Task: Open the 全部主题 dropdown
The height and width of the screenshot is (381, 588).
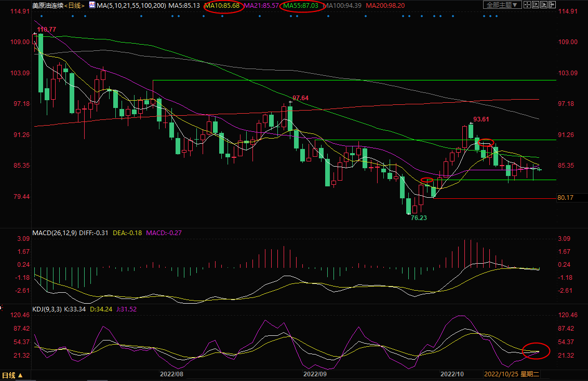Action: click(502, 5)
